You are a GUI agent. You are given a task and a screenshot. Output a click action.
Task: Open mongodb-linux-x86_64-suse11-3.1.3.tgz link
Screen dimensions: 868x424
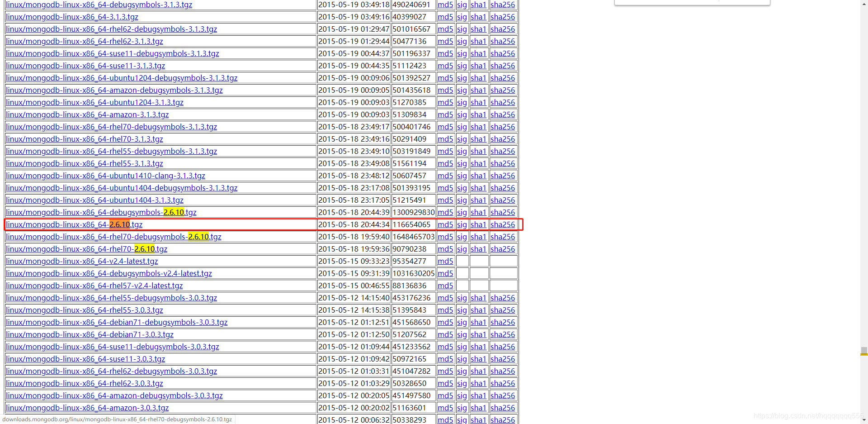pyautogui.click(x=85, y=66)
